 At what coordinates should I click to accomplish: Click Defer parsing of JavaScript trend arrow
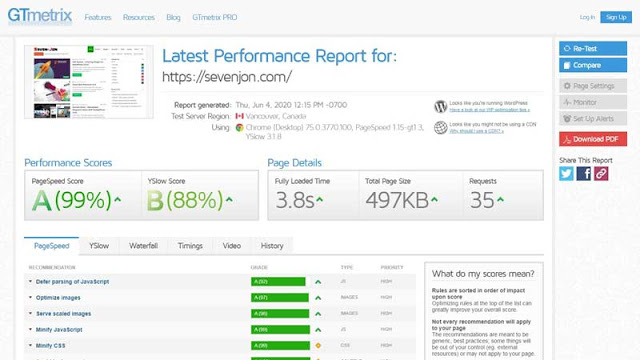point(318,282)
